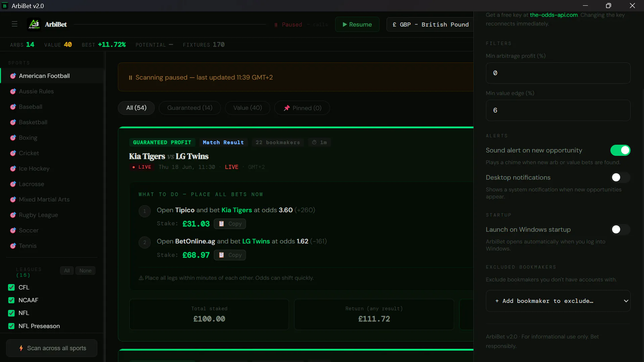Switch to Pinned (0) tab

pyautogui.click(x=302, y=108)
